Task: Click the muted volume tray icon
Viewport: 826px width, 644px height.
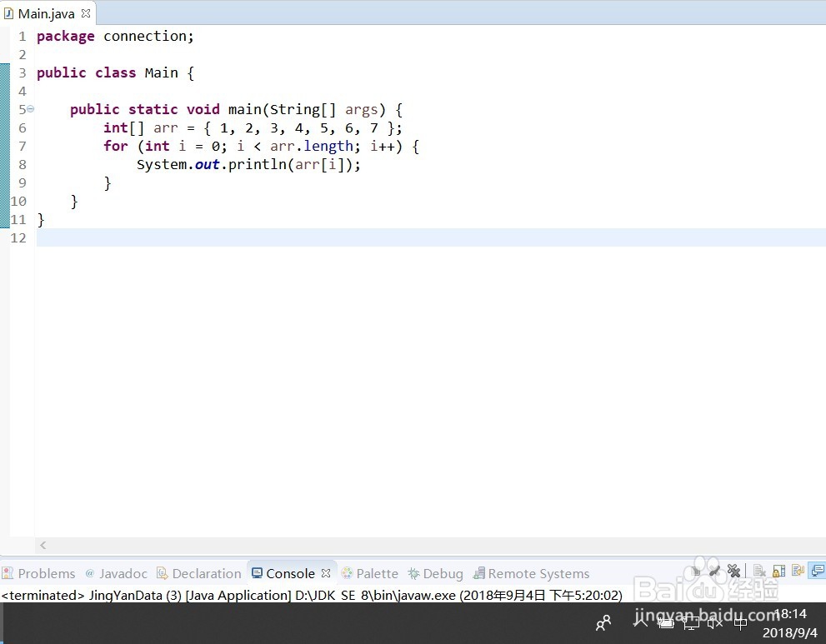Action: 715,623
